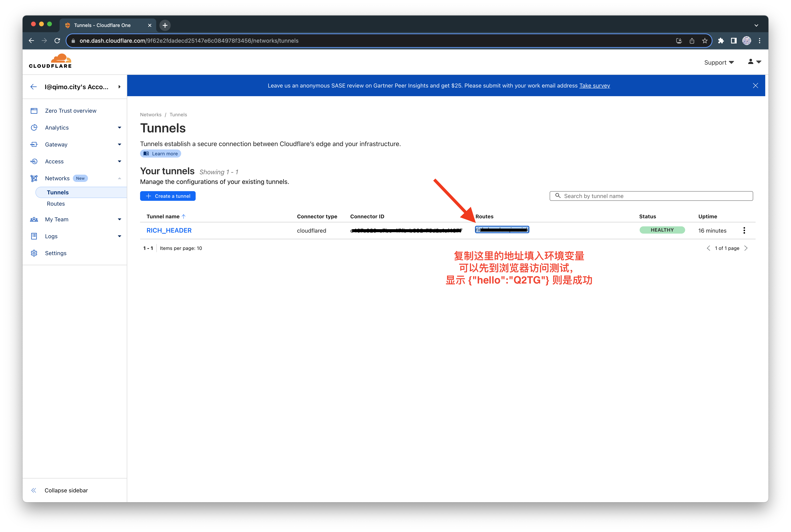
Task: Open the RICH_HEADER tunnel link
Action: click(169, 230)
